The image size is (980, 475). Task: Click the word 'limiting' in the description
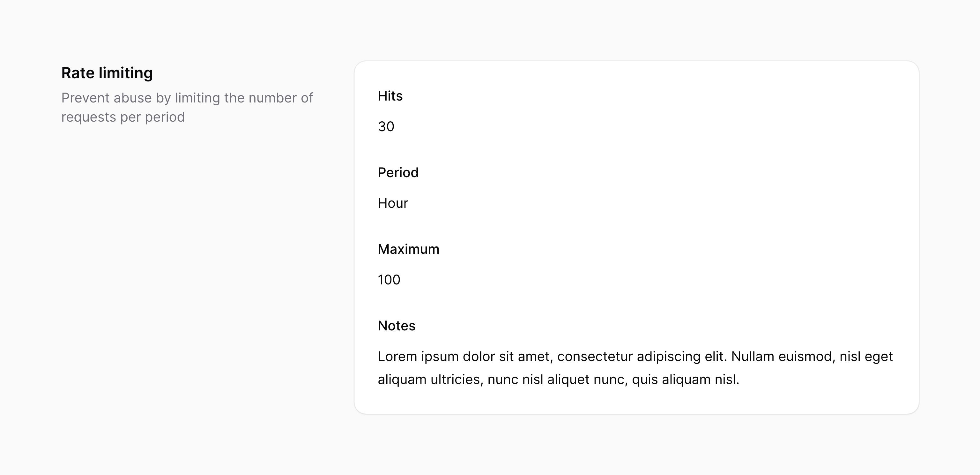[x=197, y=98]
